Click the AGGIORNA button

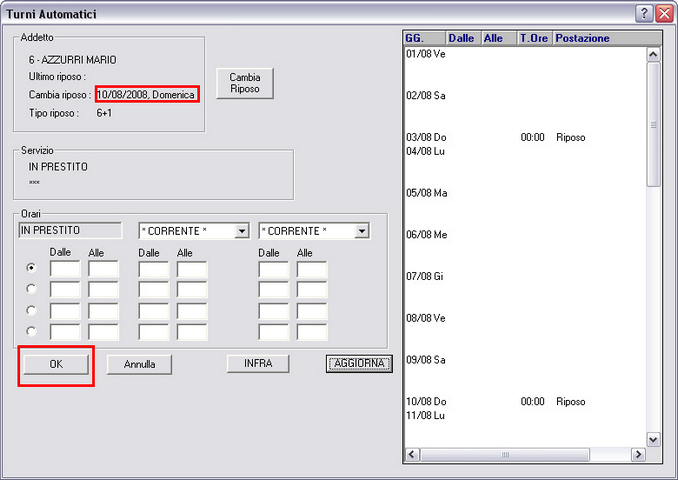359,363
